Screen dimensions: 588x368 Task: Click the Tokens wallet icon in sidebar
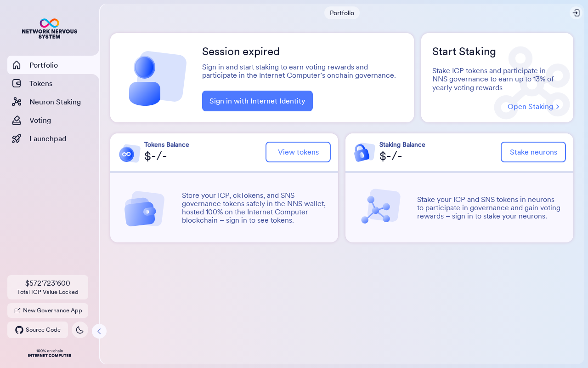coord(17,83)
